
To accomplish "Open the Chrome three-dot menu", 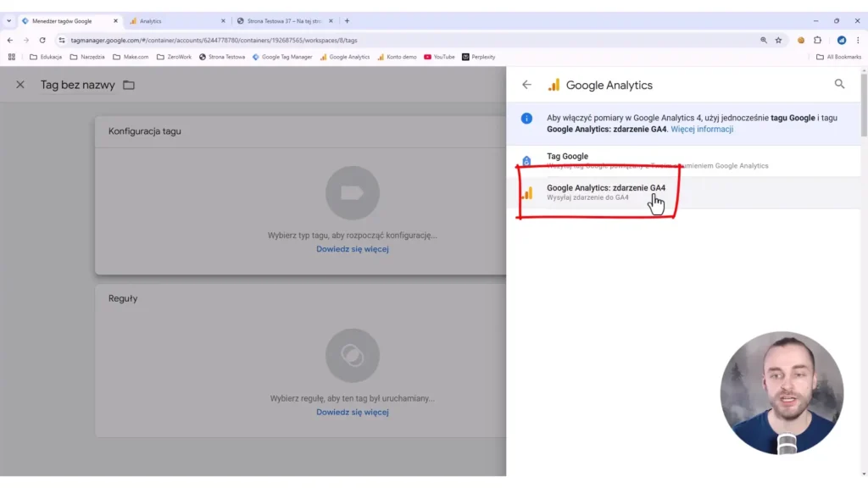I will pyautogui.click(x=858, y=41).
